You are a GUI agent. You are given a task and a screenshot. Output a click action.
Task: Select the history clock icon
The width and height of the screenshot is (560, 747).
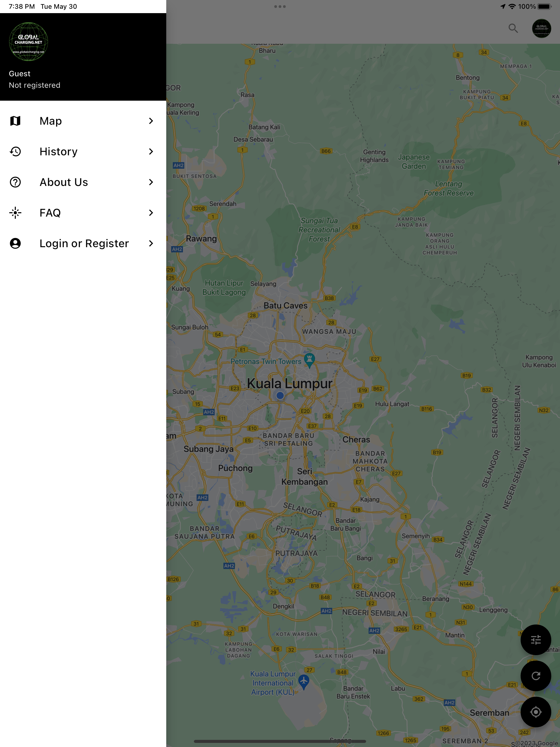[x=15, y=152]
